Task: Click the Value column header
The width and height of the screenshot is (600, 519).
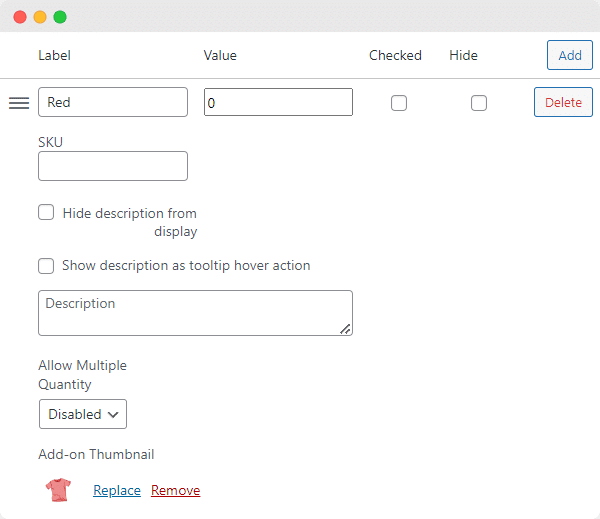Action: click(x=220, y=55)
